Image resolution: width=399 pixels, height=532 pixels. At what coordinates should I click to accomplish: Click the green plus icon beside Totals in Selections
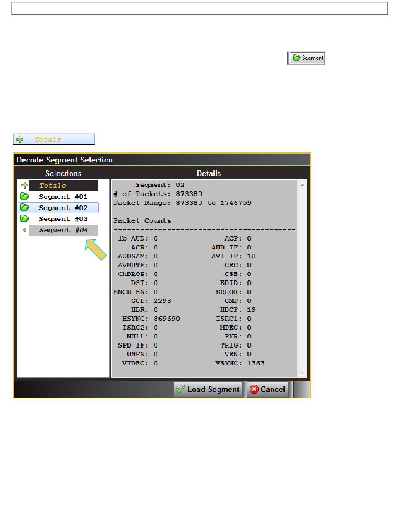click(x=24, y=186)
